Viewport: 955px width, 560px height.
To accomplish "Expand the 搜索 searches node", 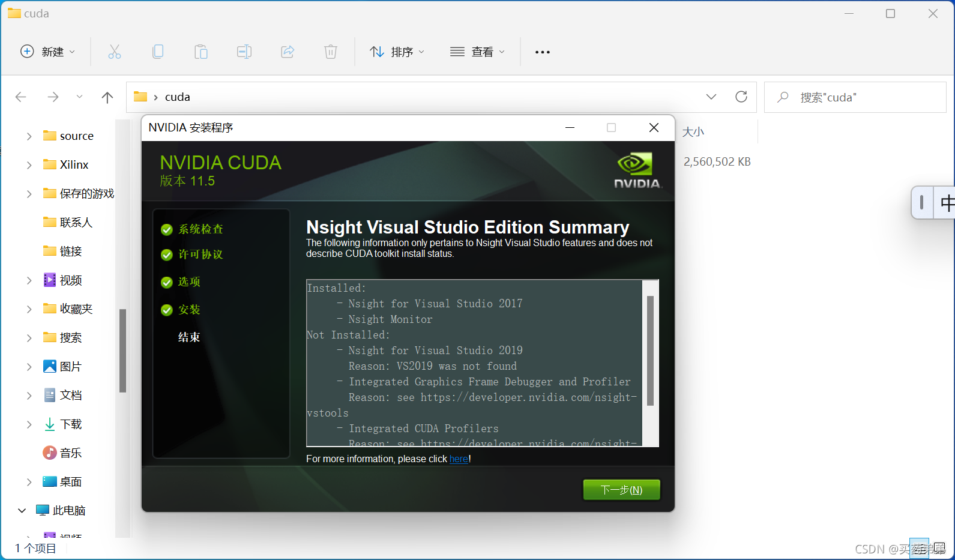I will tap(29, 338).
